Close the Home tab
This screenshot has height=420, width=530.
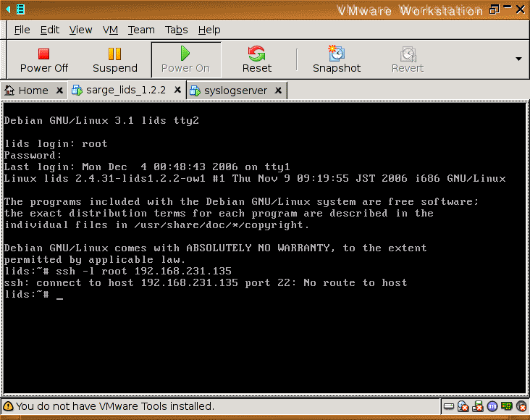pos(59,91)
